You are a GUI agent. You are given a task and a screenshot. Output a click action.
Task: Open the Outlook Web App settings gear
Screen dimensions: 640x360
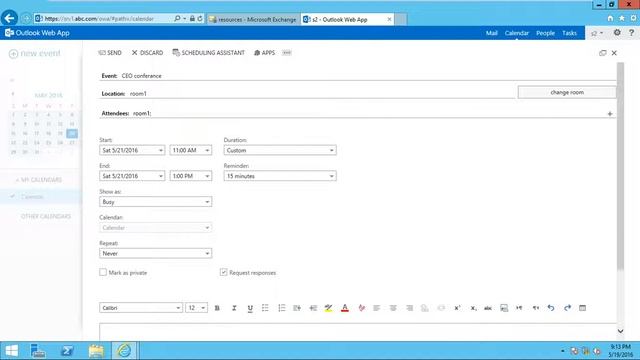[617, 33]
